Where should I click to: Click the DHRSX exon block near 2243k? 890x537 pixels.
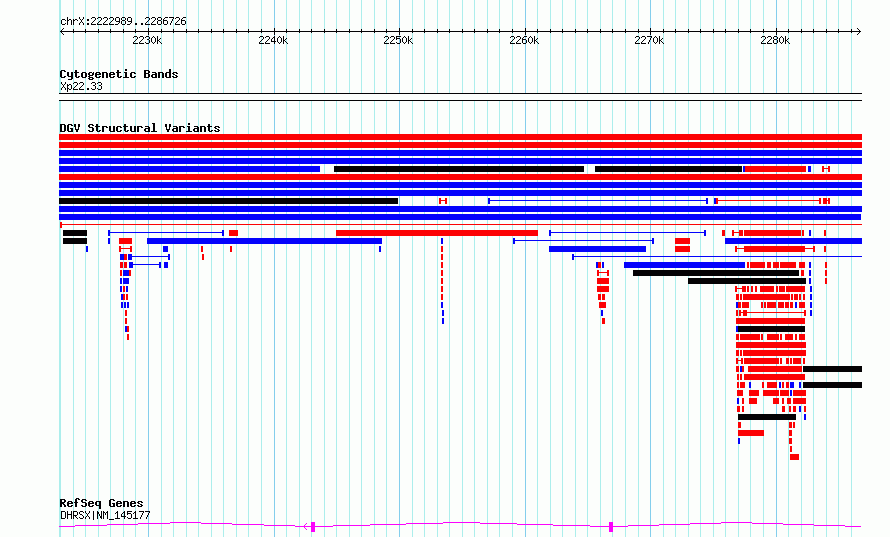point(313,527)
